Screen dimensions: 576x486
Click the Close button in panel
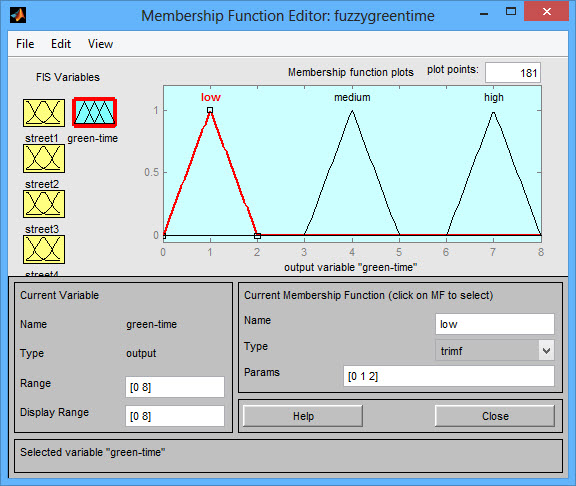click(x=495, y=416)
